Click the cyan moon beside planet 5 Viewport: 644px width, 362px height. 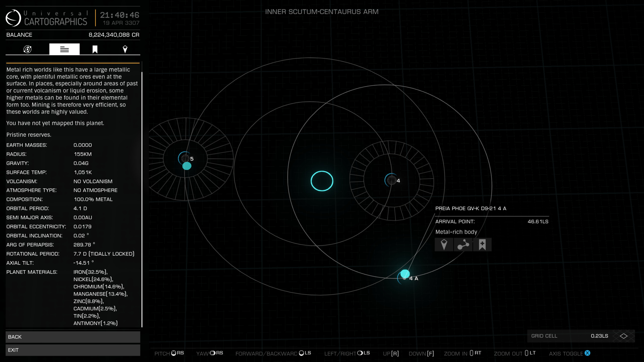point(187,166)
